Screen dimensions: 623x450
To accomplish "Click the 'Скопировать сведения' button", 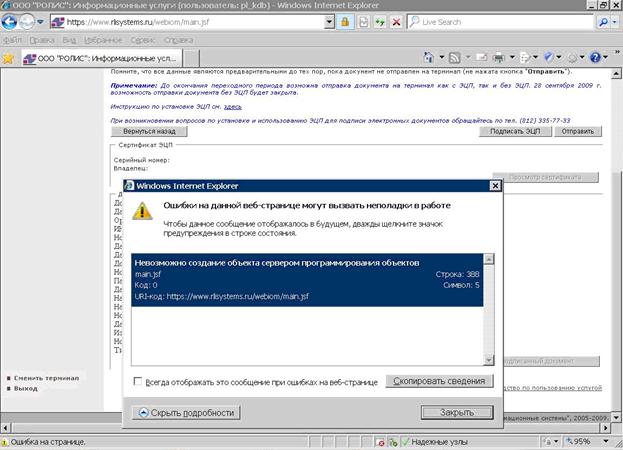I will [439, 381].
